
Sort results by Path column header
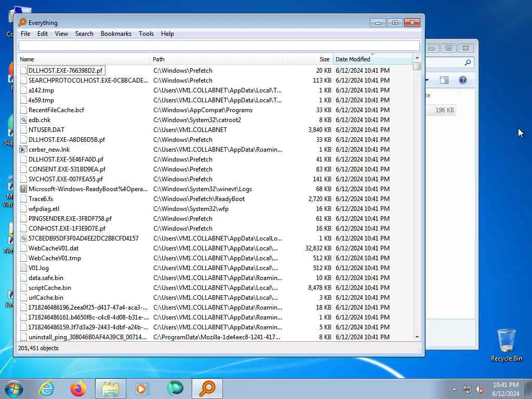click(x=217, y=59)
